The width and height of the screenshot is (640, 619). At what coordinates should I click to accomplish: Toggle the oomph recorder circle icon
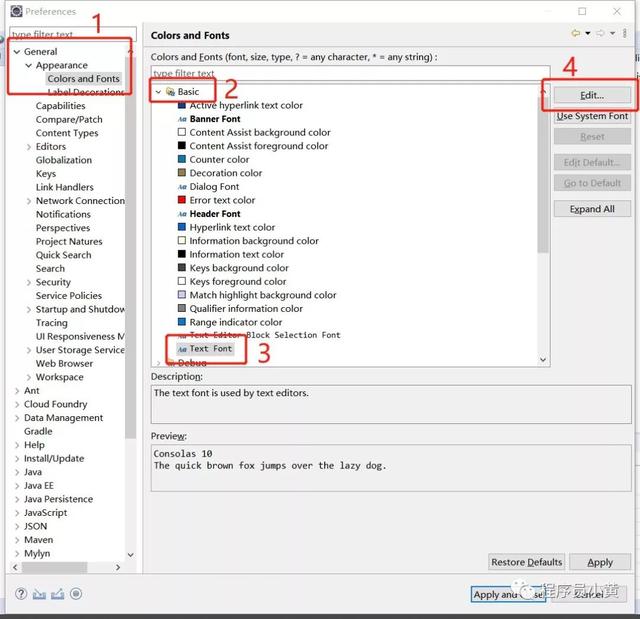pyautogui.click(x=76, y=594)
